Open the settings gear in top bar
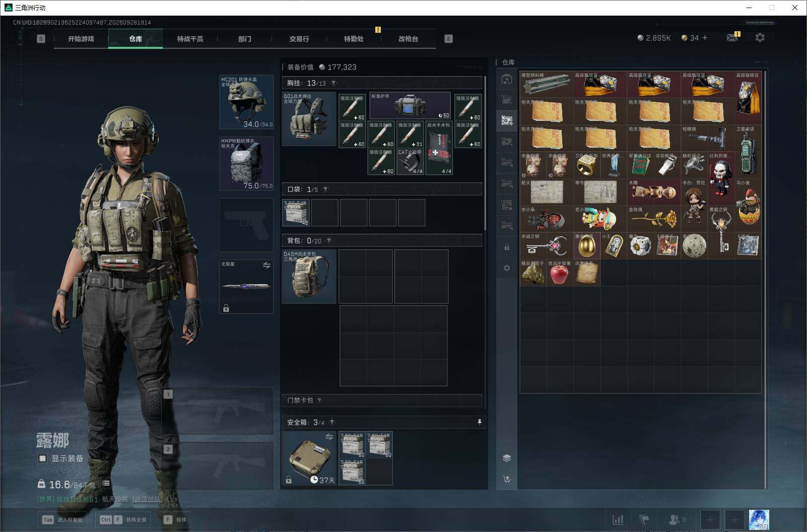This screenshot has width=807, height=532. [760, 38]
